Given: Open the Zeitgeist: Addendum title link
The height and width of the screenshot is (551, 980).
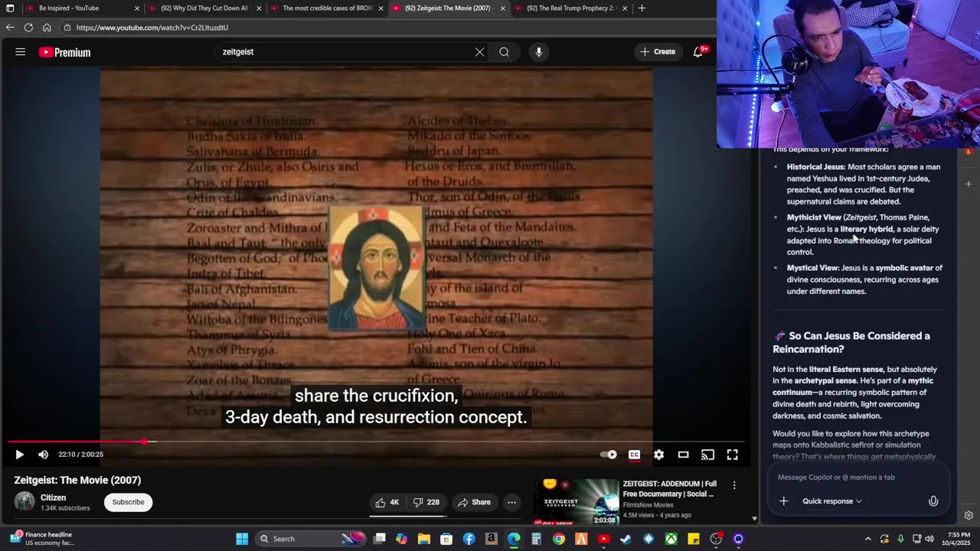Looking at the screenshot, I should click(x=670, y=489).
